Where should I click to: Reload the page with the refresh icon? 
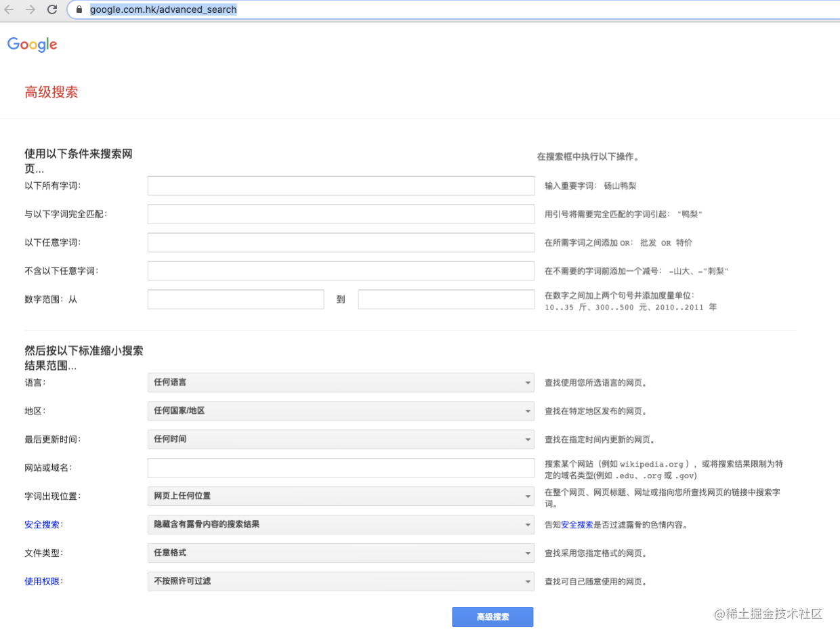(x=51, y=9)
